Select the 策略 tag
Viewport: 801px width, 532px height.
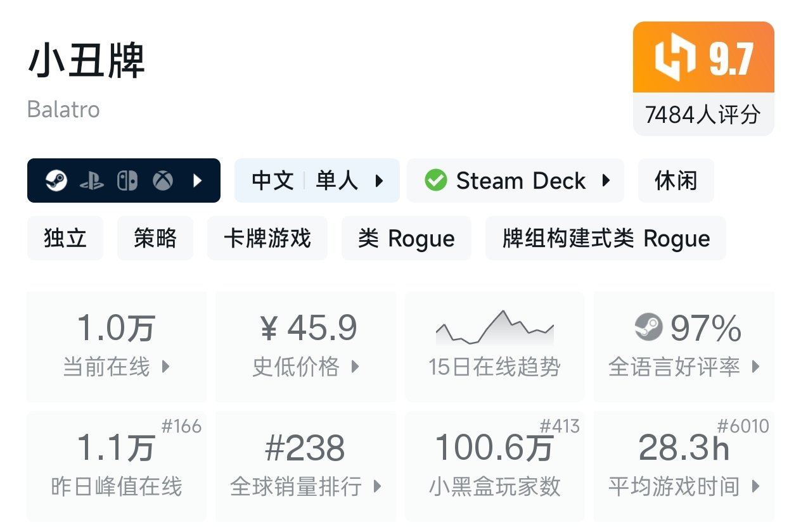[x=155, y=238]
